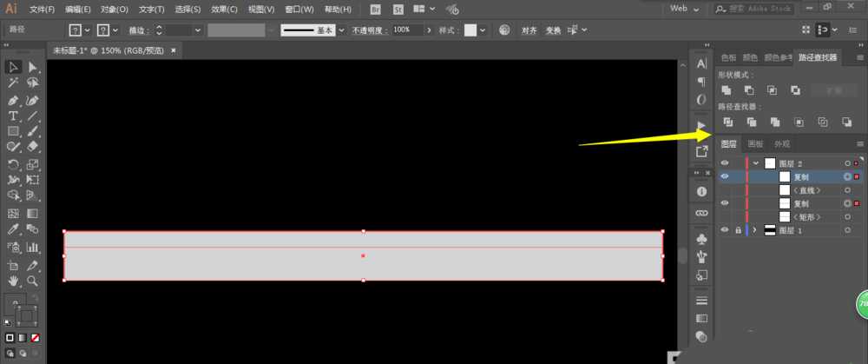868x364 pixels.
Task: Toggle the lock on 图层 1
Action: point(738,230)
